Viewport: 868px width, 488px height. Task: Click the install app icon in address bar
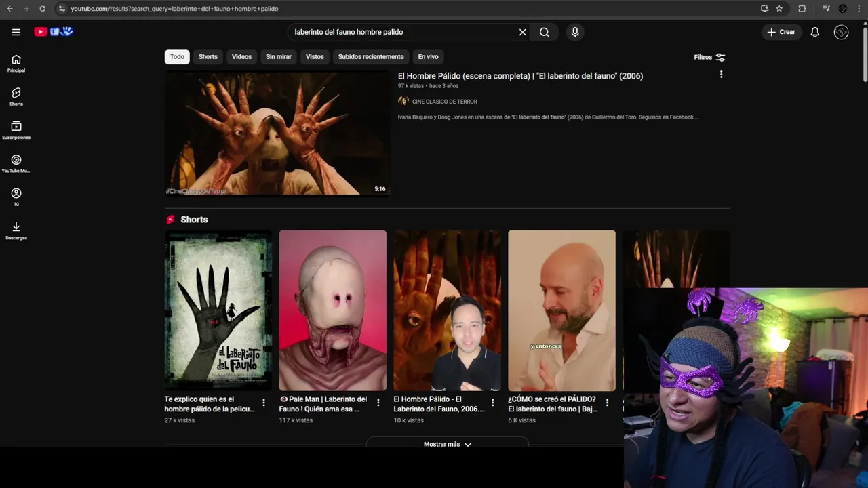(764, 9)
